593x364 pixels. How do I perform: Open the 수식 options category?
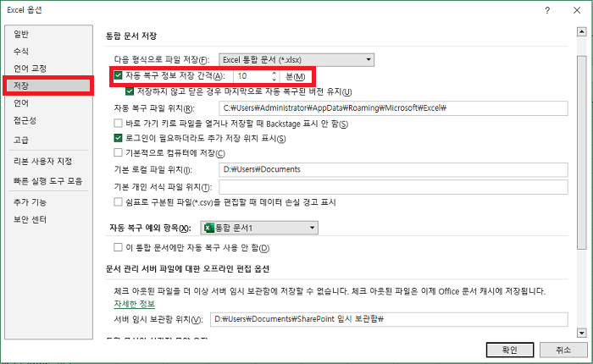point(21,51)
